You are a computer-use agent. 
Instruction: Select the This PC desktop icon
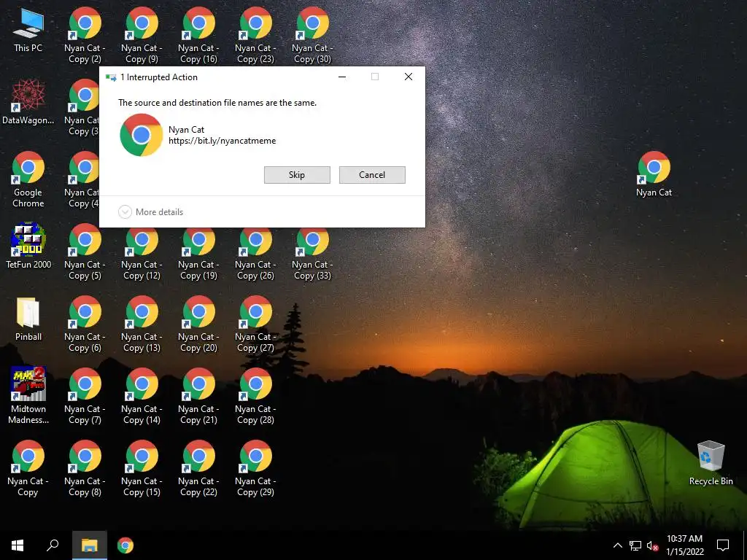click(x=28, y=30)
